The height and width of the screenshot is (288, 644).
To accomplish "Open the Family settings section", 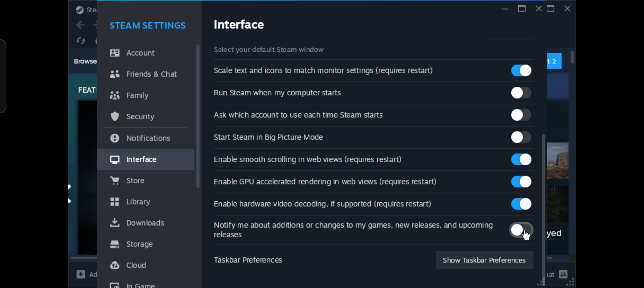I will pyautogui.click(x=137, y=95).
